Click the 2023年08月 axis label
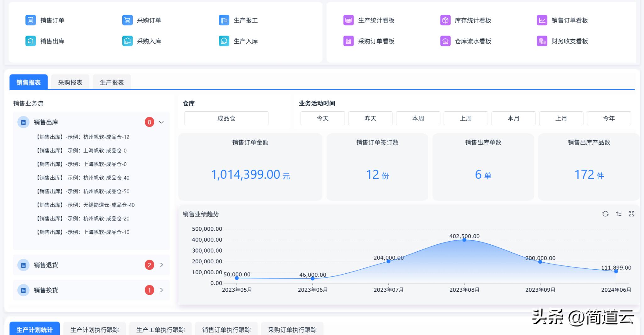 (x=464, y=290)
